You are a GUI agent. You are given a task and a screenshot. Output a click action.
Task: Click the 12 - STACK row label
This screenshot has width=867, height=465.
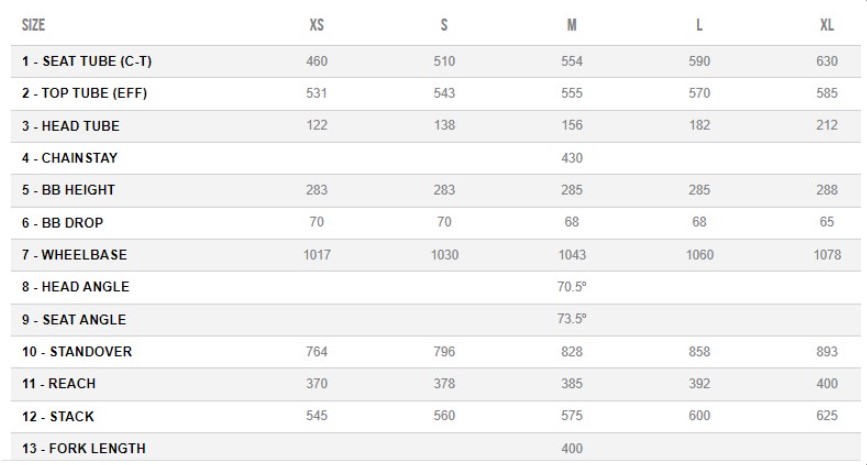click(58, 416)
